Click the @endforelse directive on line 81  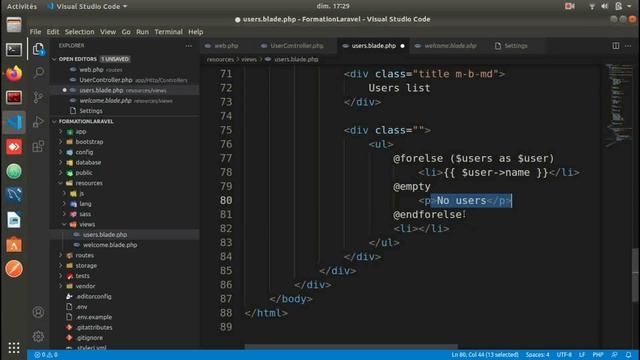click(x=428, y=215)
